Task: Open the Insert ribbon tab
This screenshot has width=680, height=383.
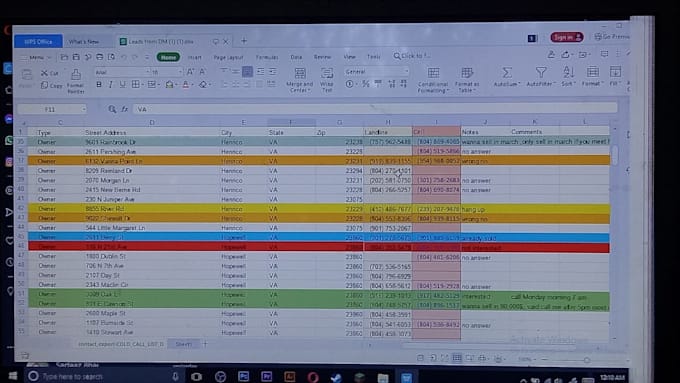Action: point(194,57)
